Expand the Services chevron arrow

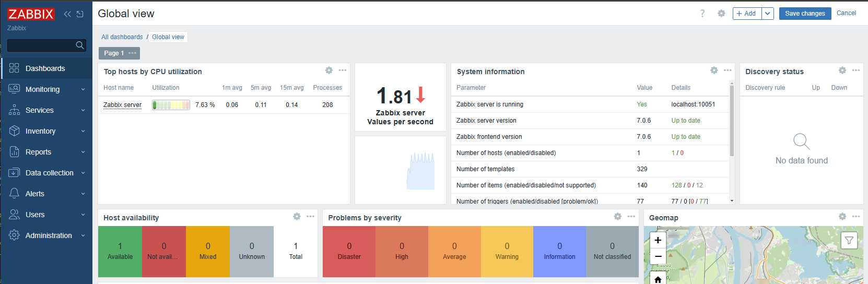tap(83, 110)
